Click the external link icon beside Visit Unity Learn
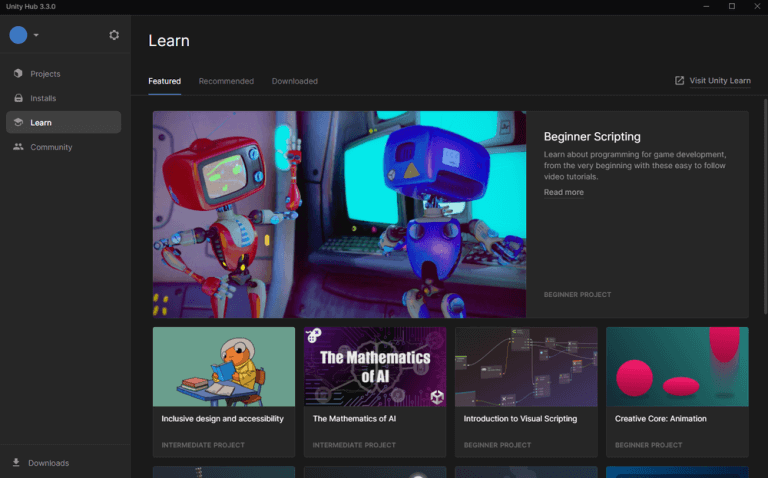 680,81
